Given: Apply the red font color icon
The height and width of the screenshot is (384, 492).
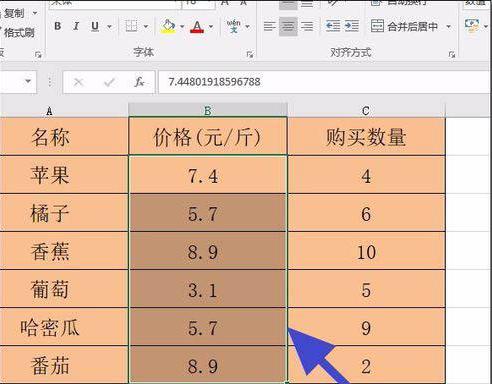Looking at the screenshot, I should click(197, 26).
